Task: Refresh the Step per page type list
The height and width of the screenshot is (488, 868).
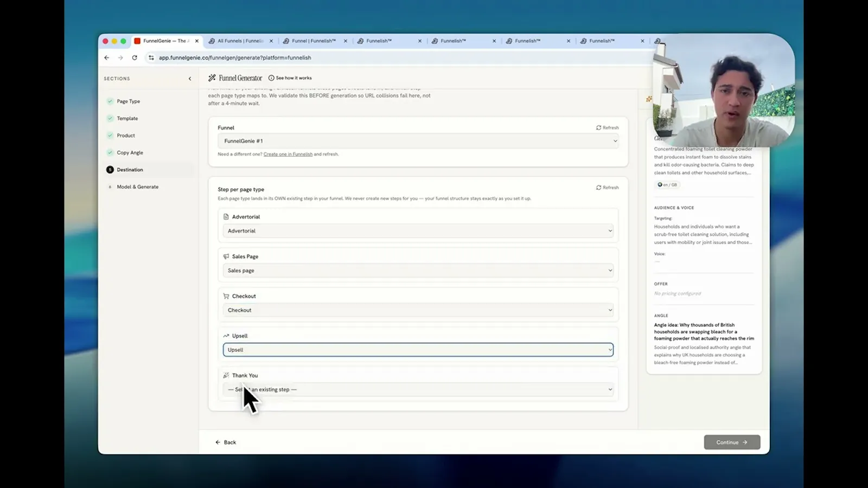Action: [x=608, y=188]
